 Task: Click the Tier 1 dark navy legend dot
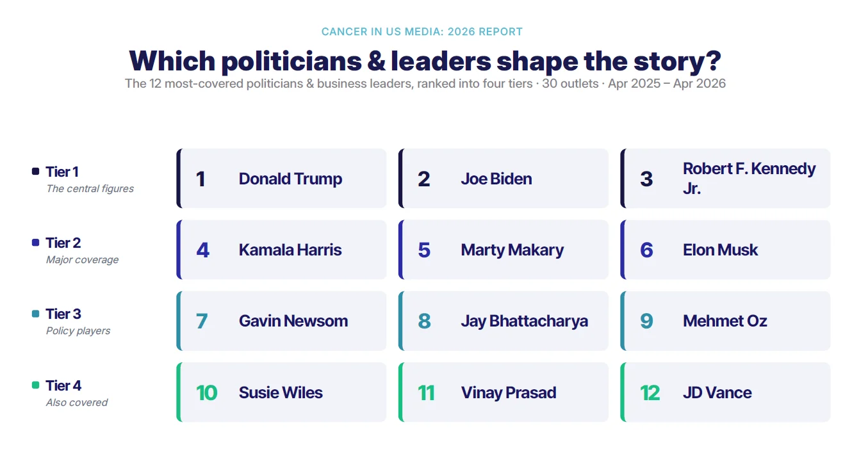point(36,172)
